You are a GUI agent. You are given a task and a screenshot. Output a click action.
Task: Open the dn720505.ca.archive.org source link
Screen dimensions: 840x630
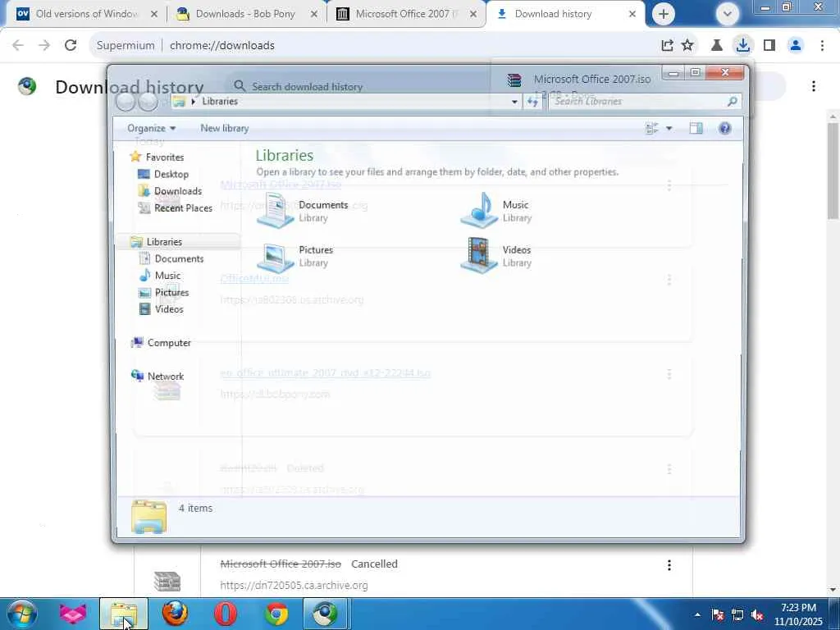pos(294,586)
